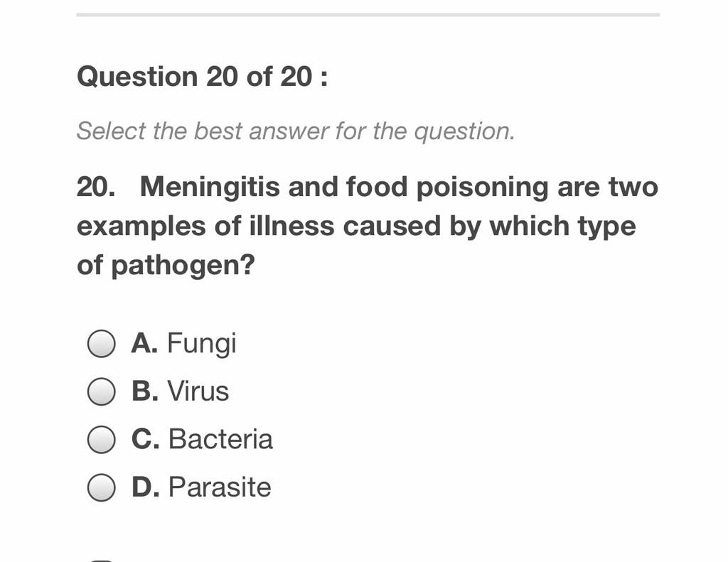This screenshot has height=562, width=728.
Task: Click the question number '20.' before Meningitis
Action: point(96,187)
